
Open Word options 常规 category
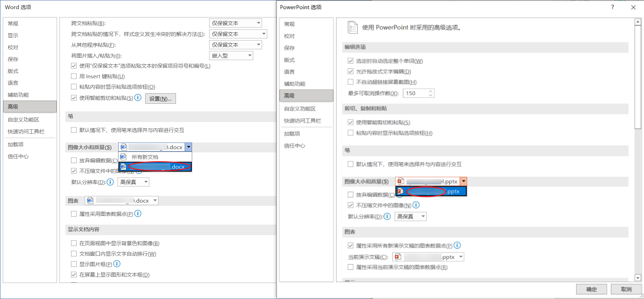pyautogui.click(x=30, y=23)
